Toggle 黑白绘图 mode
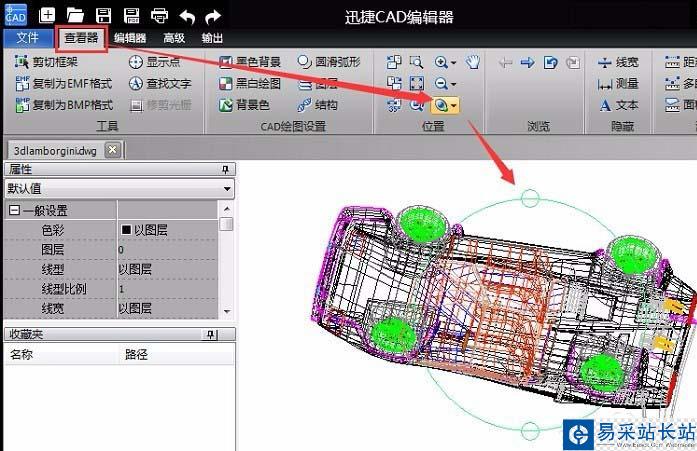This screenshot has width=697, height=451. coord(250,84)
